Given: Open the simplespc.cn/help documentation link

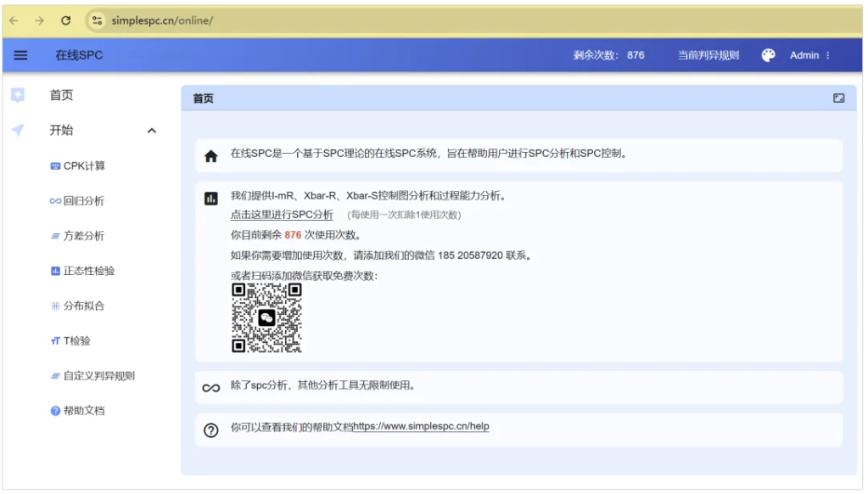Looking at the screenshot, I should (x=421, y=426).
